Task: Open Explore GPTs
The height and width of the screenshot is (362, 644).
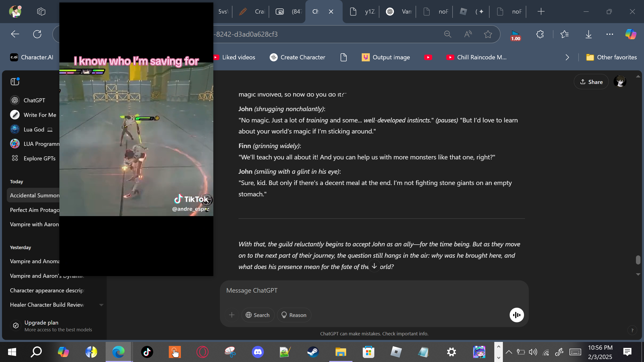Action: [33, 158]
